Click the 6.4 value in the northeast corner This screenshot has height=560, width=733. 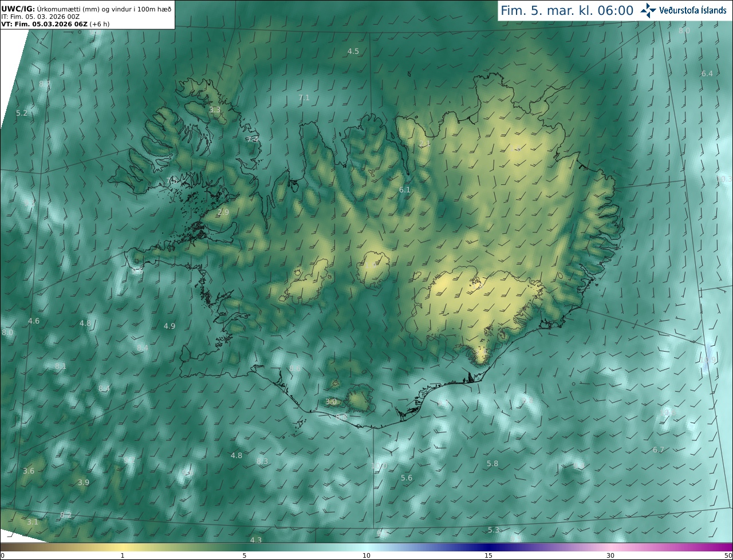coord(707,73)
